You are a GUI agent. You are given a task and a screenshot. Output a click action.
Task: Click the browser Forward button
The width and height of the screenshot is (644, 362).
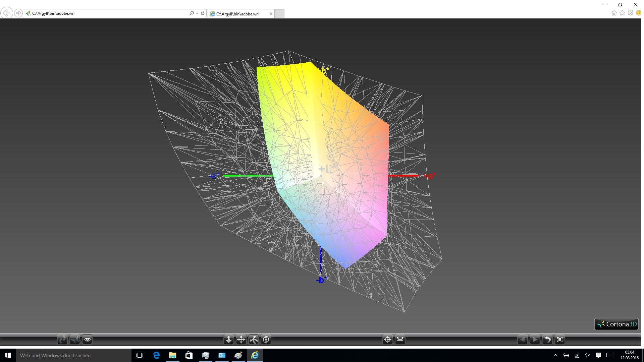pos(18,13)
